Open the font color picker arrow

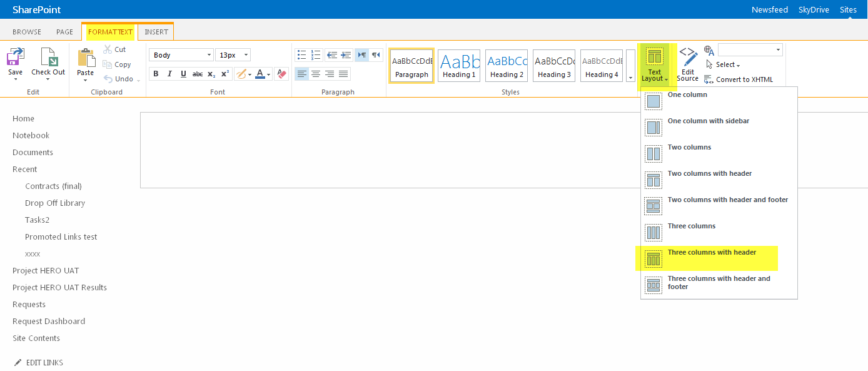[x=269, y=74]
